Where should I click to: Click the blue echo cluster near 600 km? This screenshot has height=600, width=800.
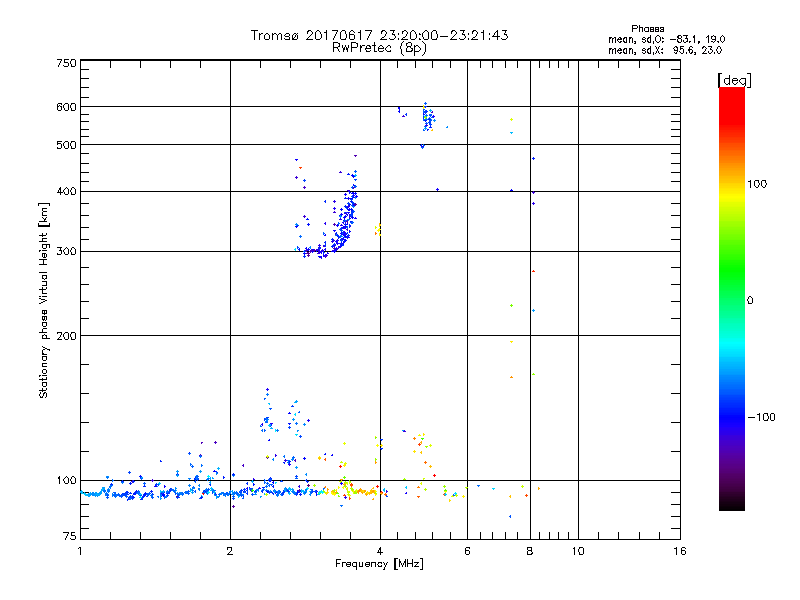[428, 118]
